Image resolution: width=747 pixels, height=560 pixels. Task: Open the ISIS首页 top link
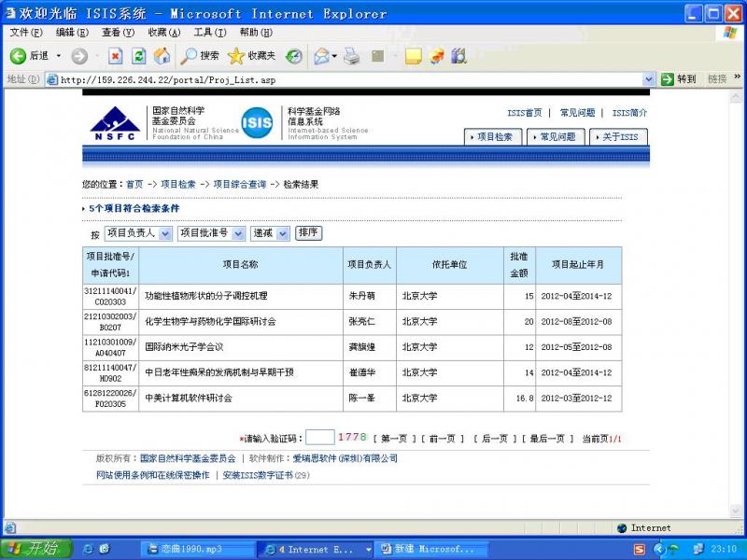(525, 113)
